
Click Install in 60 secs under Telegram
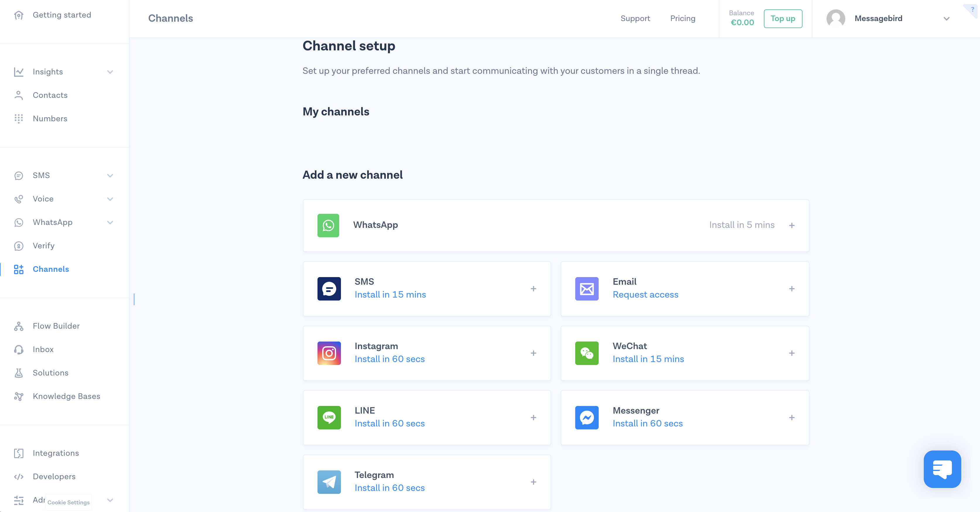[390, 488]
